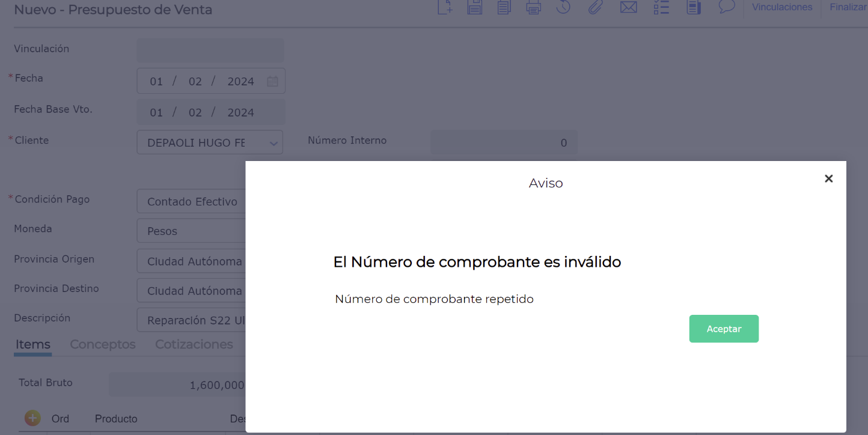Click the Cliente field label
The width and height of the screenshot is (868, 435).
pyautogui.click(x=32, y=140)
